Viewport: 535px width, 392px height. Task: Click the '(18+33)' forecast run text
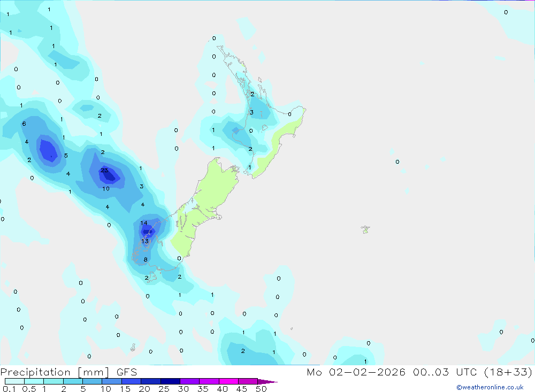tap(508, 372)
